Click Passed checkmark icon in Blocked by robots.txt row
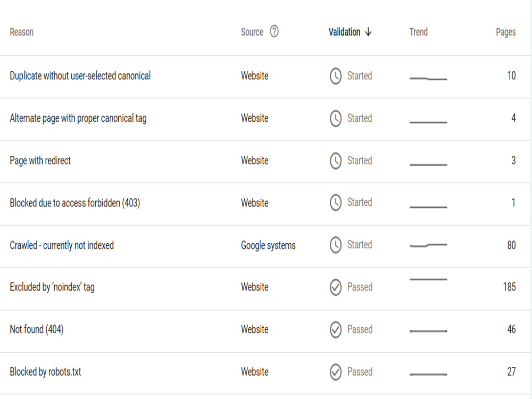Image resolution: width=532 pixels, height=399 pixels. pyautogui.click(x=336, y=372)
